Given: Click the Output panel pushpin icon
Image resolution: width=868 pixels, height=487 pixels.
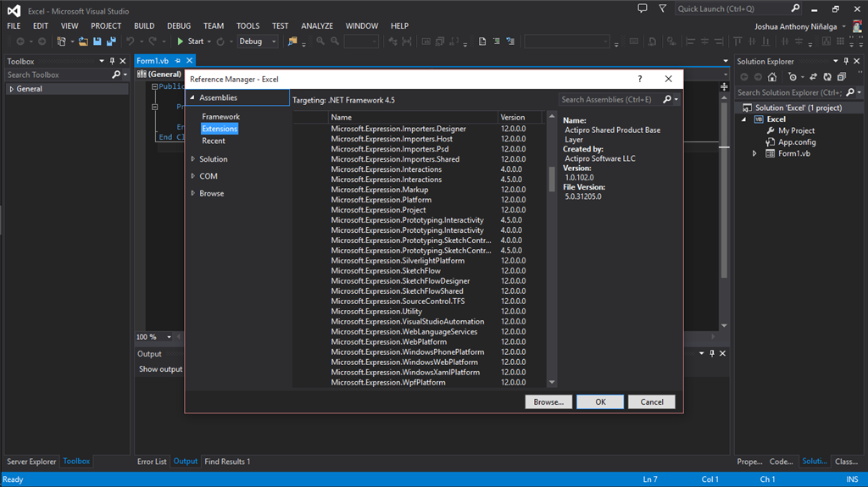Looking at the screenshot, I should [712, 353].
